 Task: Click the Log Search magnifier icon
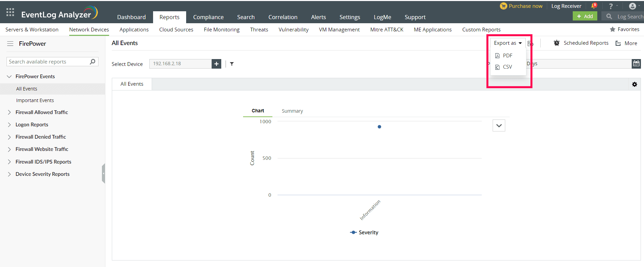pos(609,16)
